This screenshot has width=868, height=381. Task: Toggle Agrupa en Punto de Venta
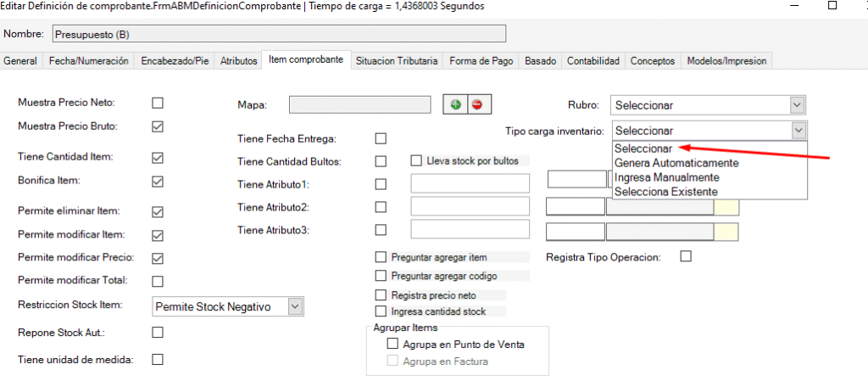coord(392,344)
